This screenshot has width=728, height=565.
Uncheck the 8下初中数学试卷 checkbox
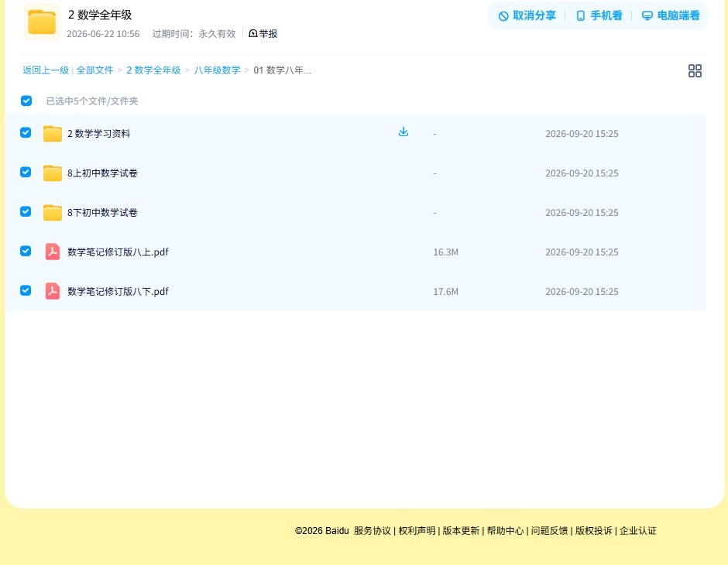click(x=26, y=211)
